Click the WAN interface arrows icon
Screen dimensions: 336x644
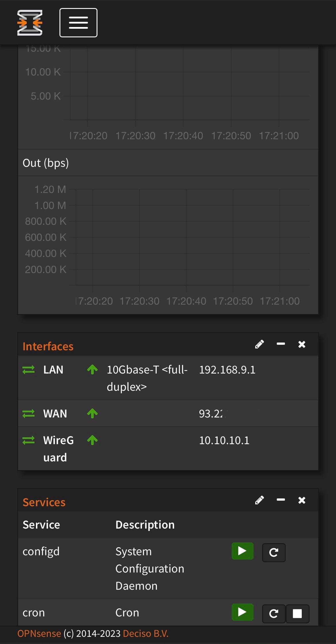pyautogui.click(x=28, y=413)
